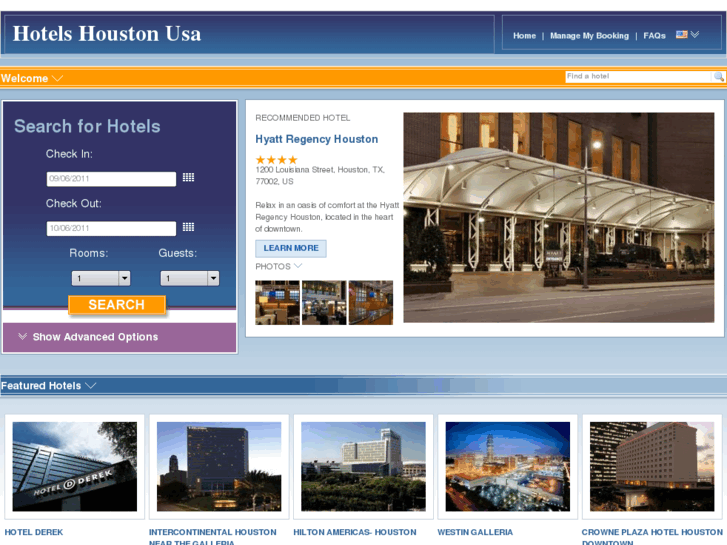Collapse the Featured Hotels section

(x=90, y=385)
